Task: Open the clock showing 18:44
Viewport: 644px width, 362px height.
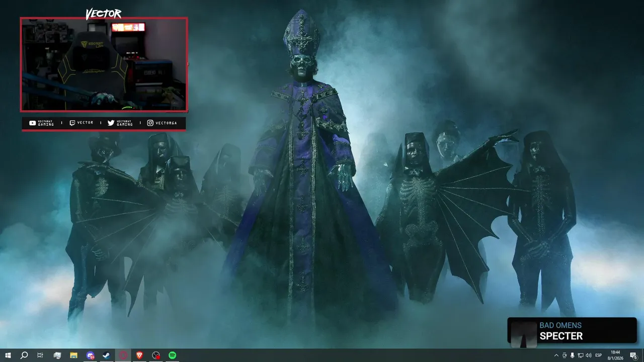Action: [x=615, y=355]
